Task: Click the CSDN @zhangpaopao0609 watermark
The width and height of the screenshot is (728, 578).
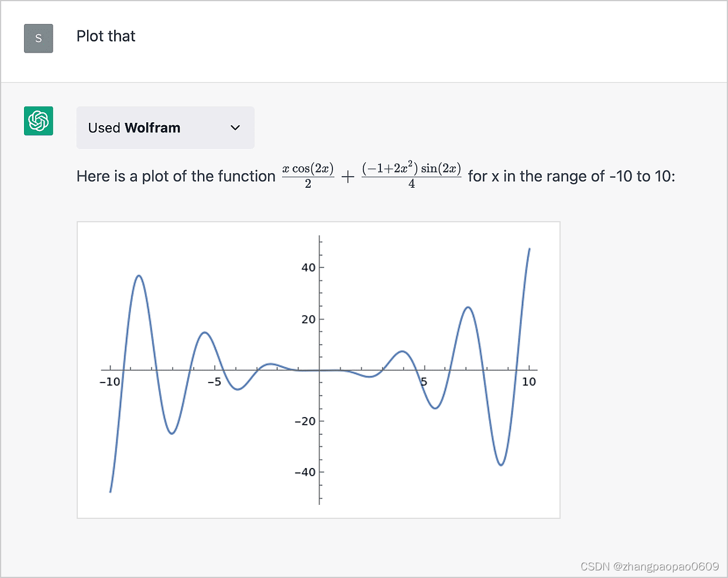Action: point(650,566)
